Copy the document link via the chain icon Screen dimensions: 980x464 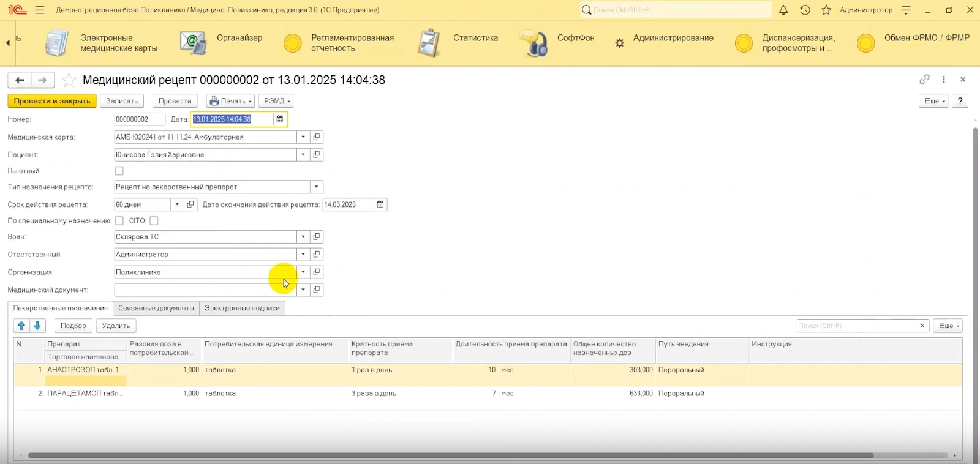click(x=924, y=80)
